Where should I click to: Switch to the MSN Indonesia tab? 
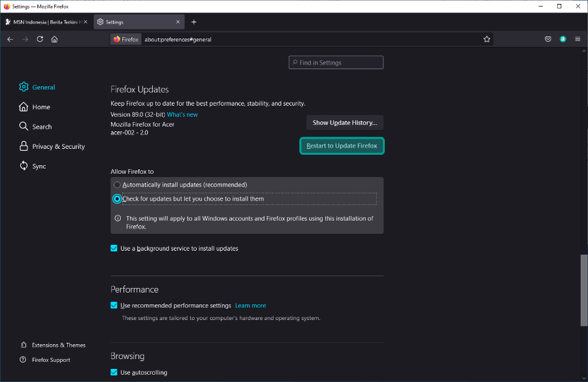point(46,22)
